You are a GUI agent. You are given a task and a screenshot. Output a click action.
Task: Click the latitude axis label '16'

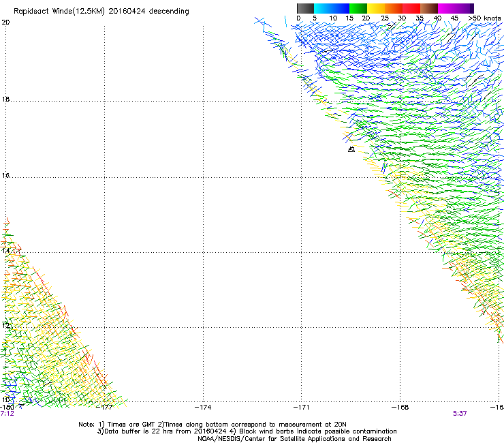point(5,176)
